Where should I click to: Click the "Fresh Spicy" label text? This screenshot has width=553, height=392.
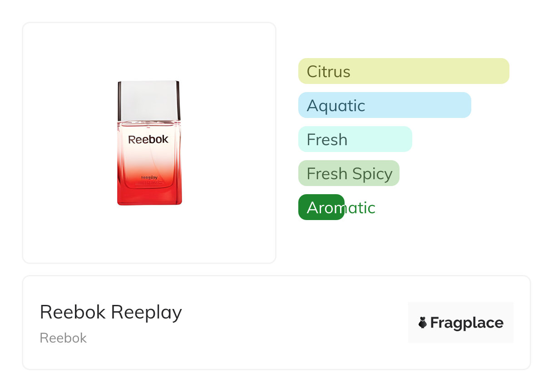(349, 174)
